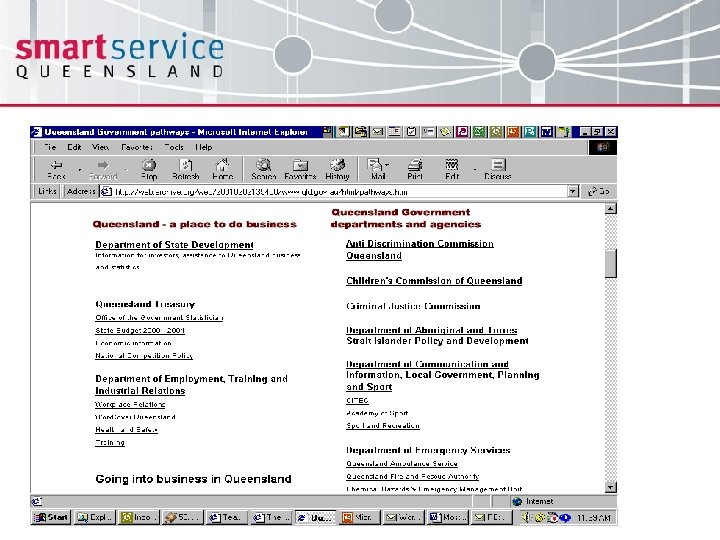Viewport: 720px width, 540px height.
Task: Open the National Competition Policy link
Action: [144, 355]
